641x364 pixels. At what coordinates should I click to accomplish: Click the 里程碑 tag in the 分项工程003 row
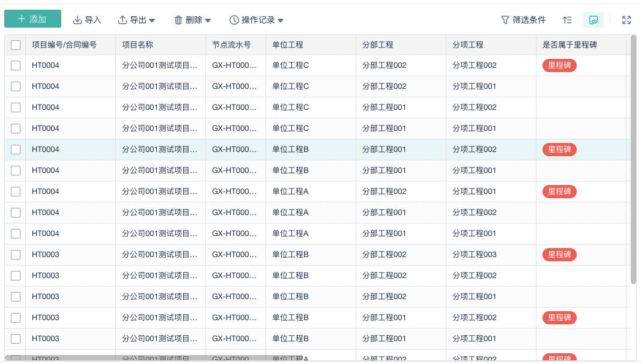(x=559, y=255)
